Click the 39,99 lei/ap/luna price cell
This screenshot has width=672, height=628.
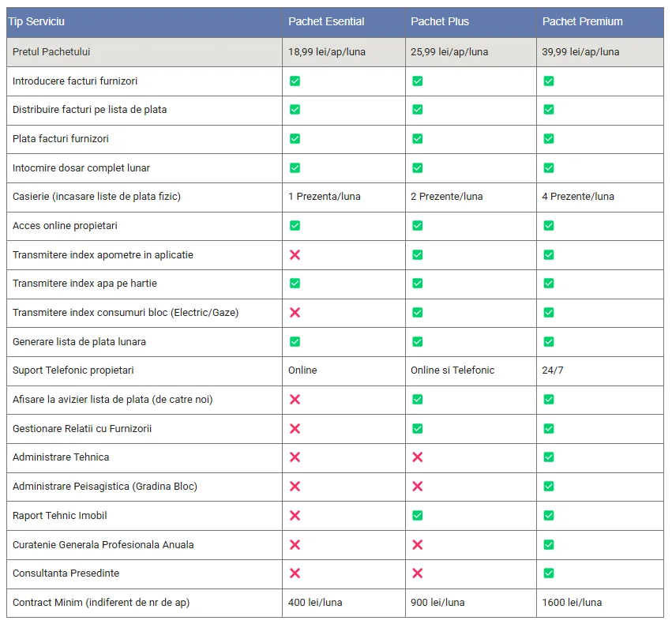(x=580, y=51)
